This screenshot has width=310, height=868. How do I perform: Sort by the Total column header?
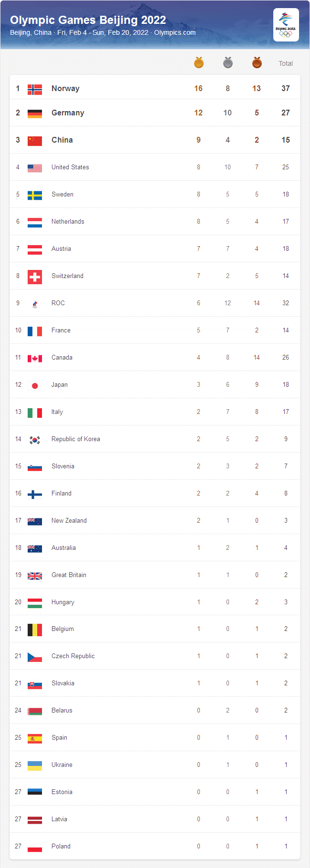coord(286,62)
